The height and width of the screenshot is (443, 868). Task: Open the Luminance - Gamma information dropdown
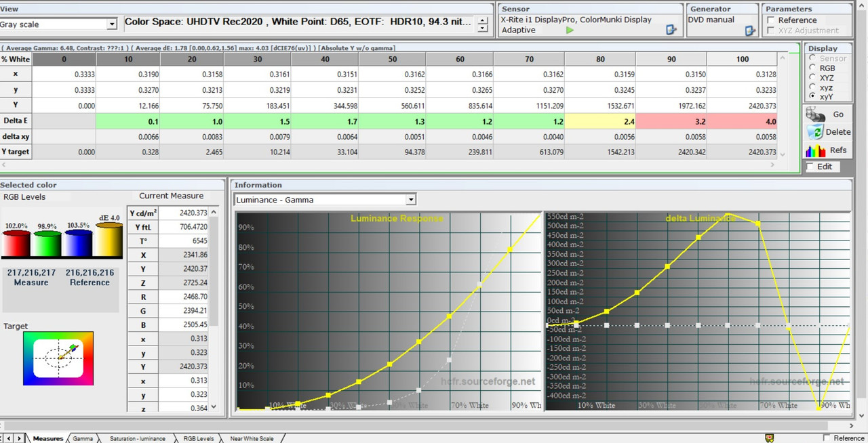pos(410,200)
